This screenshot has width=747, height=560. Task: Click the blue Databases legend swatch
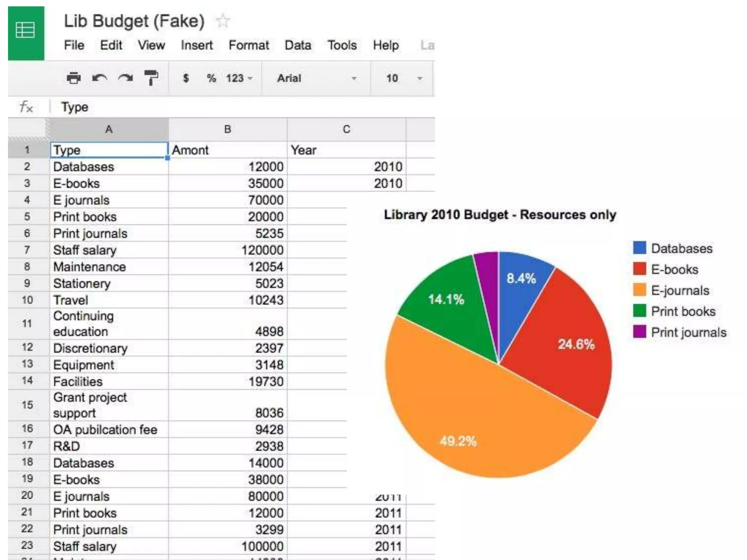tap(639, 248)
